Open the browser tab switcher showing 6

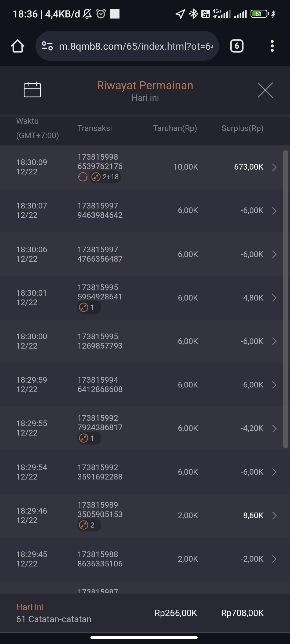tap(237, 46)
